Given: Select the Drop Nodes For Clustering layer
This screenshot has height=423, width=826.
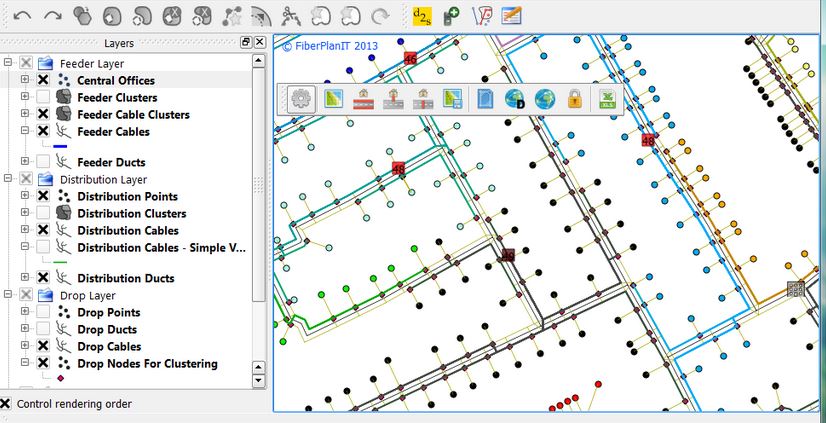Looking at the screenshot, I should (146, 364).
